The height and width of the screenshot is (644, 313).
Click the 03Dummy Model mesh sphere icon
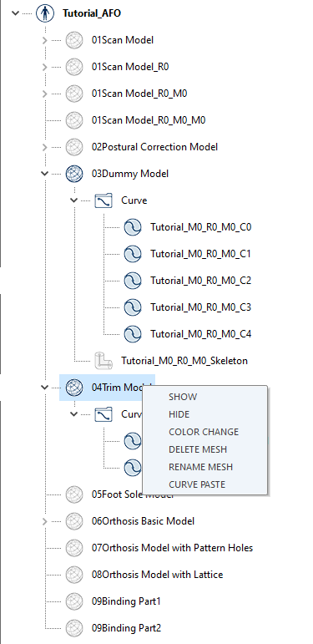(74, 174)
